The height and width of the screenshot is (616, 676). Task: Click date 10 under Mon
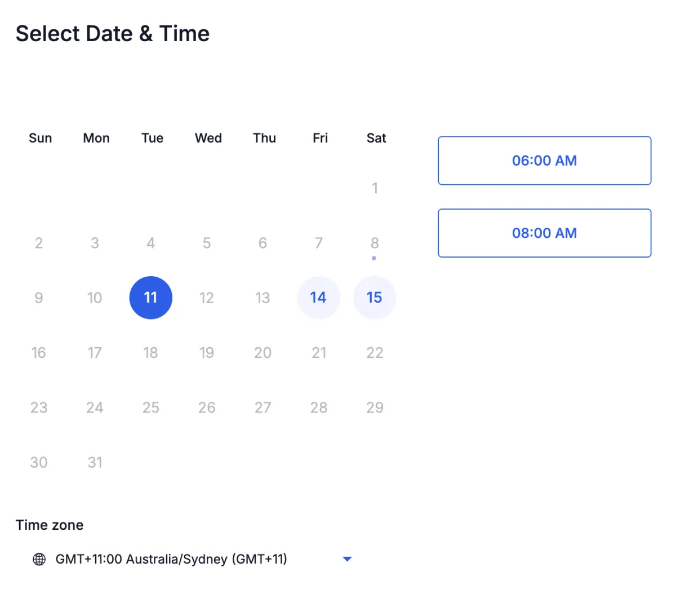click(x=95, y=298)
